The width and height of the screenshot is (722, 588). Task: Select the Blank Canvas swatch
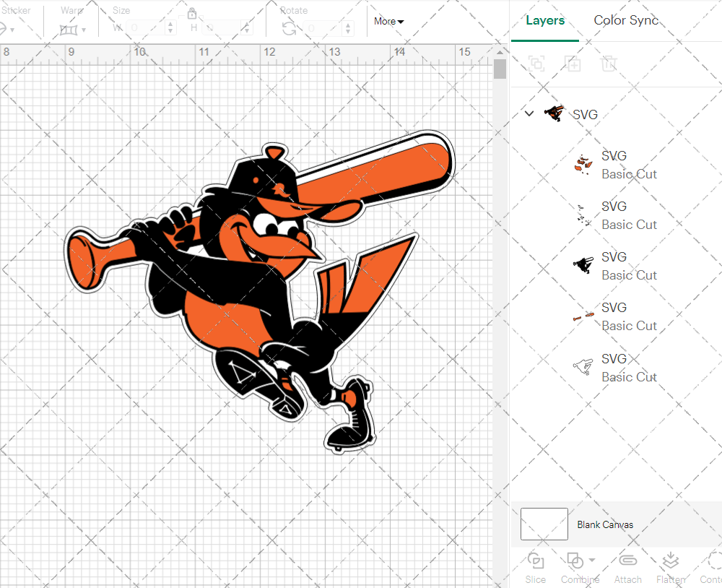pyautogui.click(x=544, y=524)
